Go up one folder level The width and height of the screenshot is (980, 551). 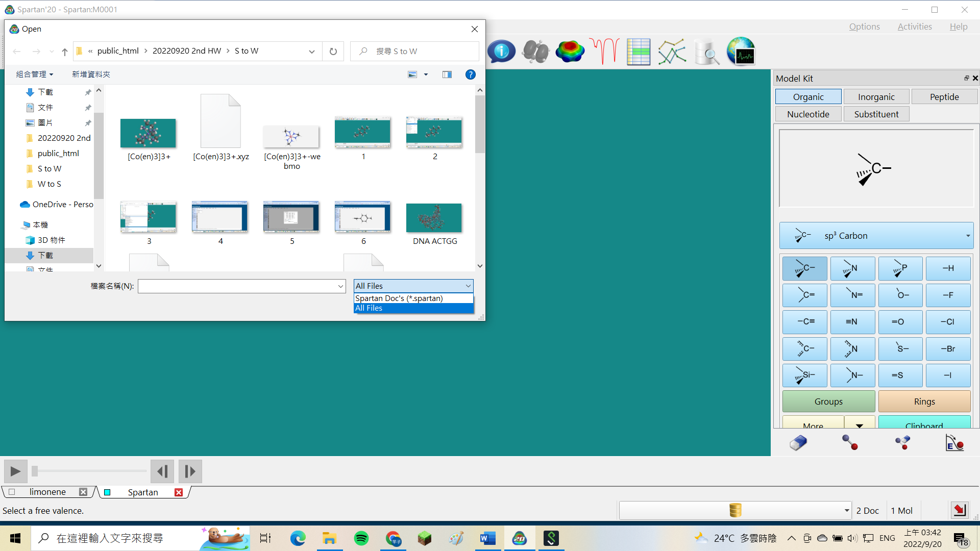(x=65, y=51)
